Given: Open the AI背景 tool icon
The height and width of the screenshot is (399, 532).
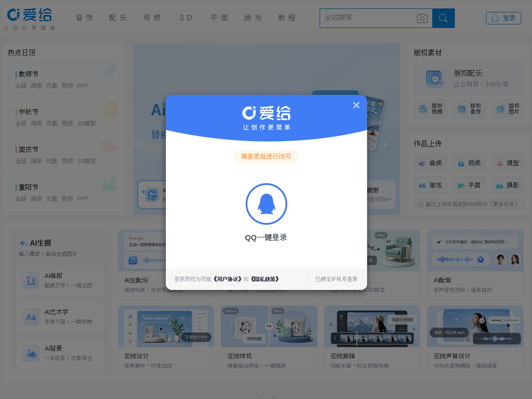Looking at the screenshot, I should (x=31, y=353).
